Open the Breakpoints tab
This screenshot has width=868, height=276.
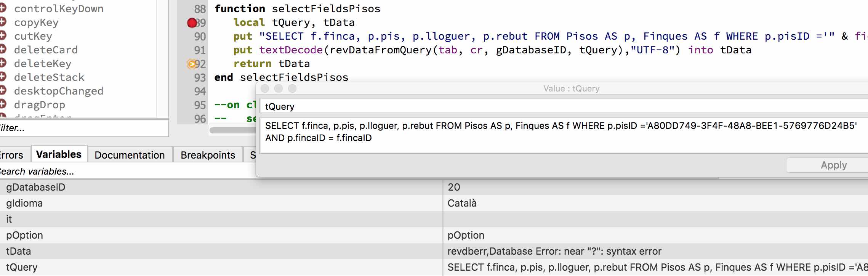point(208,155)
